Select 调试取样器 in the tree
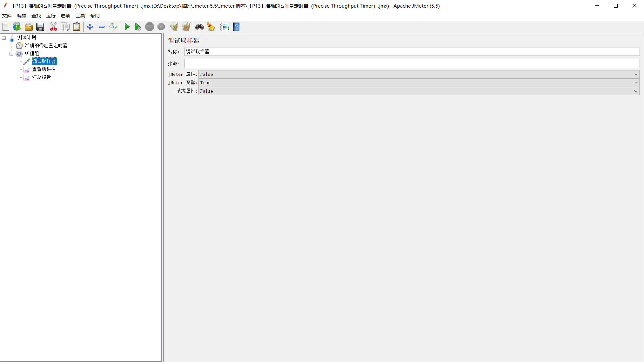Viewport: 644px width, 362px height. [44, 61]
